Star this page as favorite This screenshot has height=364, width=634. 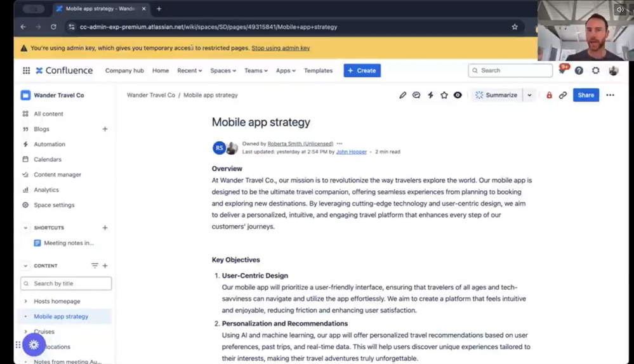coord(444,95)
